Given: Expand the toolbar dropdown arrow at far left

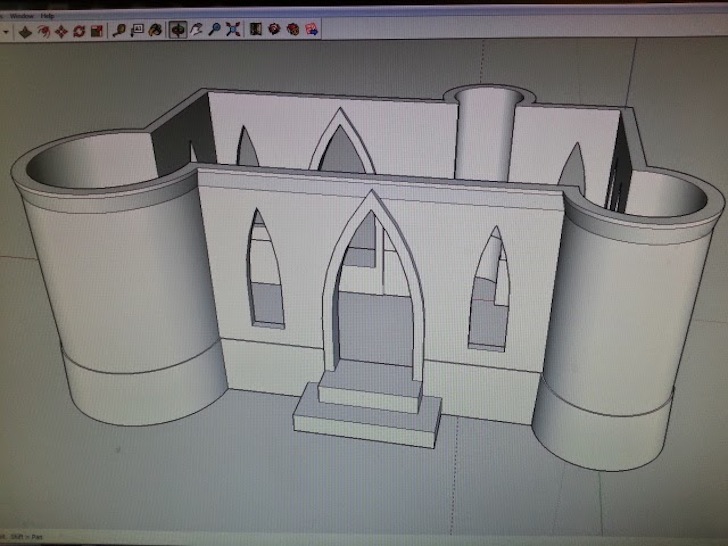Looking at the screenshot, I should (x=6, y=31).
